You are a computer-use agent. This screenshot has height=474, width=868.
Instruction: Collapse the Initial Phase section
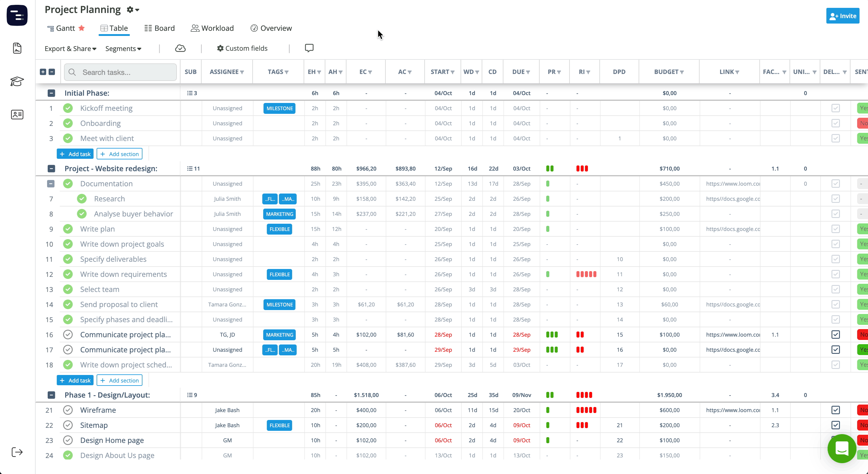[x=51, y=93]
